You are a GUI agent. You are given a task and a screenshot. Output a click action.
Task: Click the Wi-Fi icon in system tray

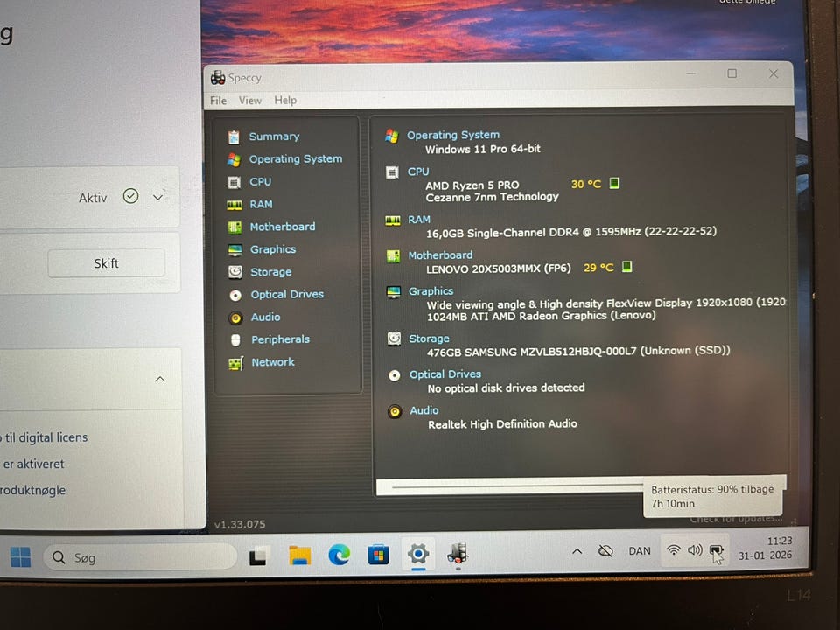click(673, 549)
